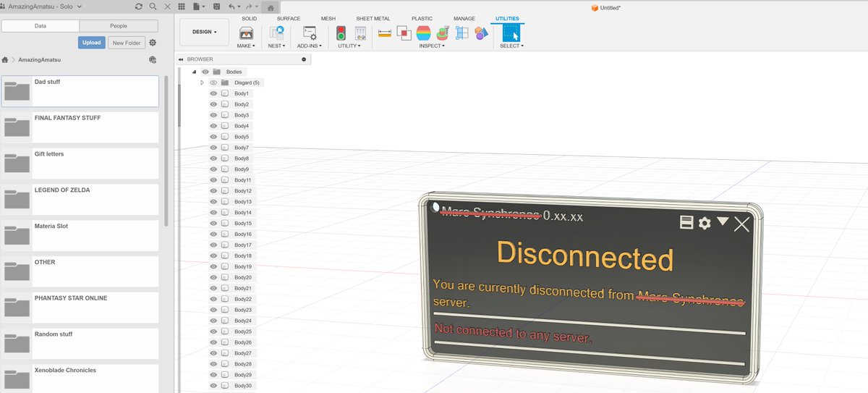Click the data panel vertical scrollbar
The image size is (868, 393).
click(167, 151)
